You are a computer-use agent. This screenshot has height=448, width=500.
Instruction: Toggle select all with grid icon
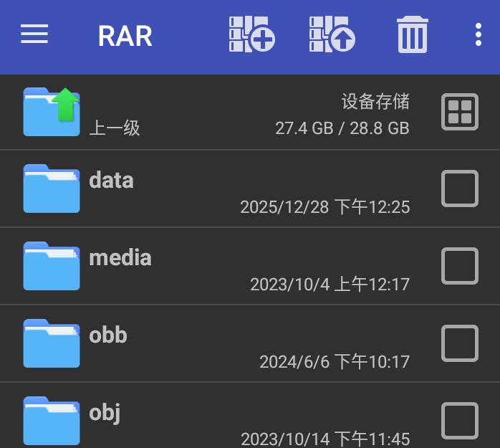tap(459, 112)
